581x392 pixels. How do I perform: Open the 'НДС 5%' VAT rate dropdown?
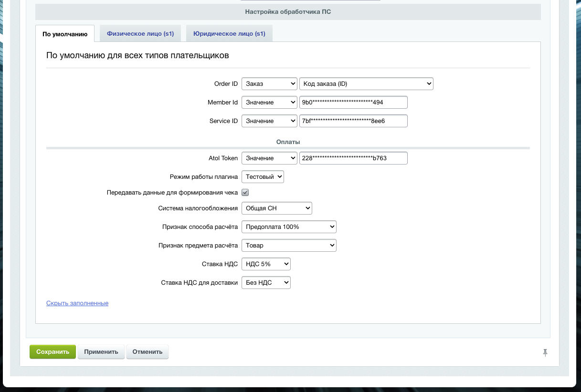[266, 264]
